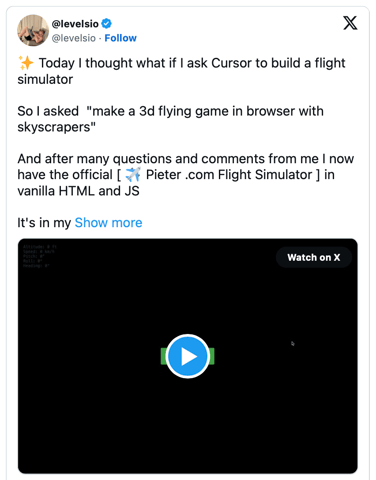This screenshot has width=376, height=480.
Task: Click the sparkles emoji before Today
Action: [26, 63]
